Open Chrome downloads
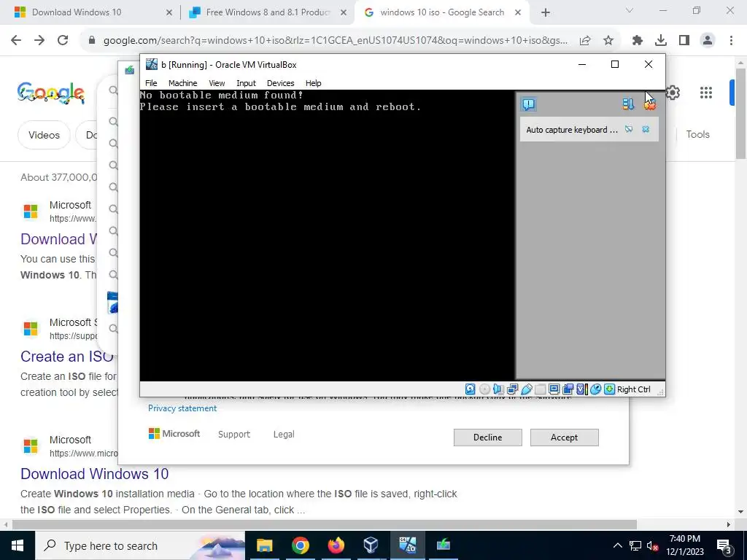Viewport: 747px width, 560px height. pyautogui.click(x=661, y=41)
